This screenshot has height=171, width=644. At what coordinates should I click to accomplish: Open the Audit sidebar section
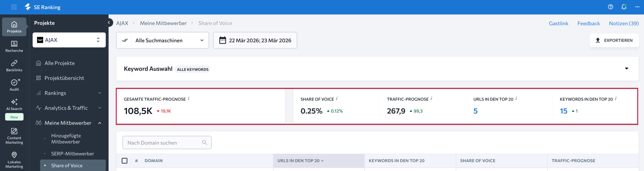click(x=14, y=85)
